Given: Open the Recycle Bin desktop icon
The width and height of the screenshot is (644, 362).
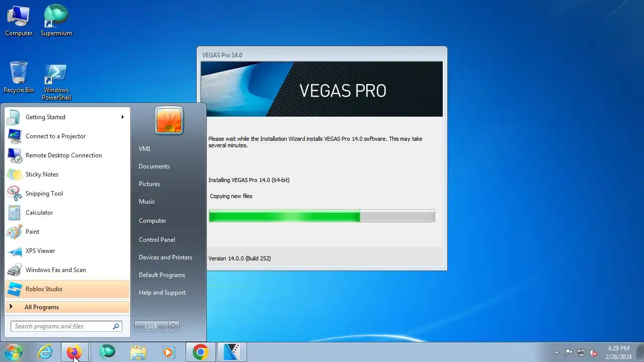Looking at the screenshot, I should point(19,77).
